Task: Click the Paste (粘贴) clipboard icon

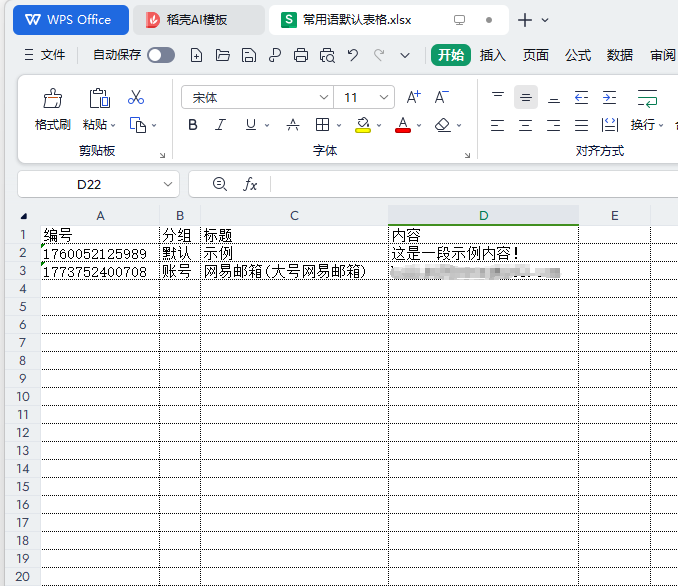Action: pos(99,98)
